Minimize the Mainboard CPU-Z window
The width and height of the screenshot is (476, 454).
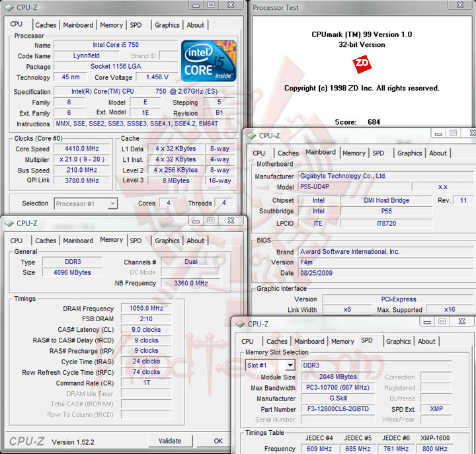coord(438,133)
